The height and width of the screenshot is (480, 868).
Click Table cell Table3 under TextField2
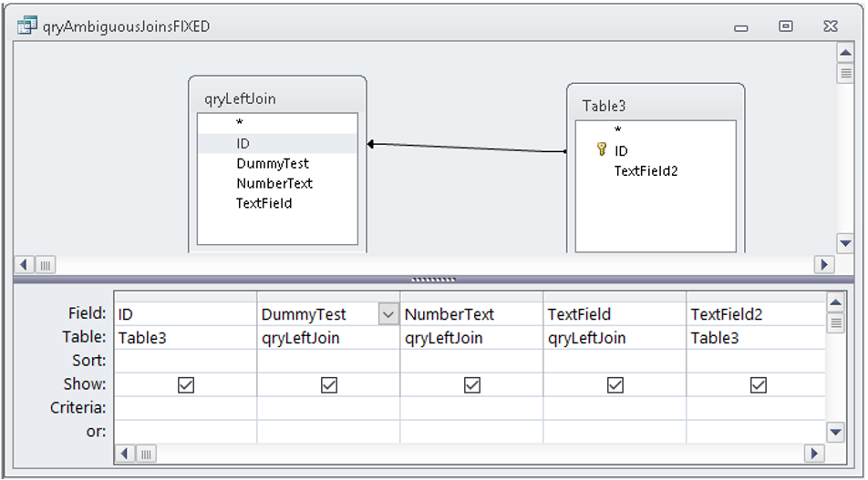tap(756, 338)
